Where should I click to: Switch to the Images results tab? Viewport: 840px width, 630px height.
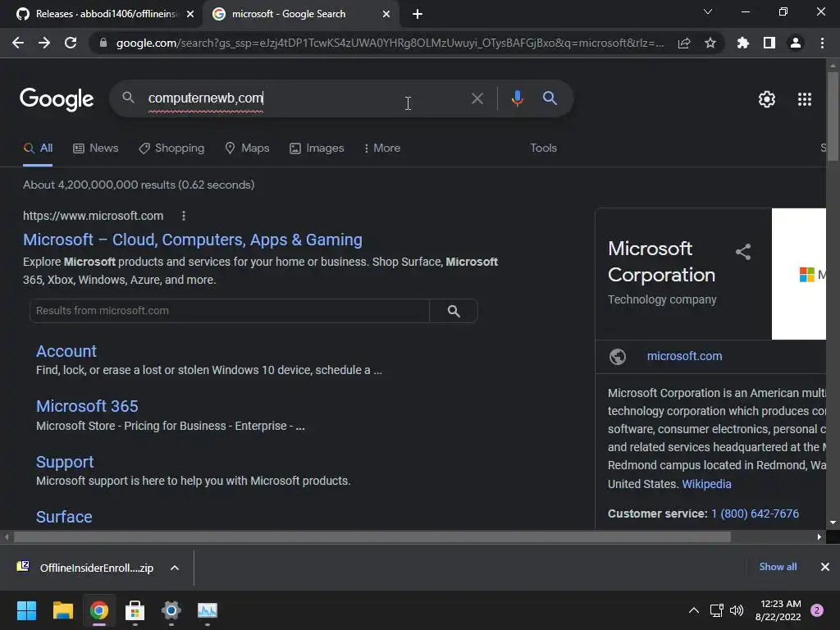(317, 148)
